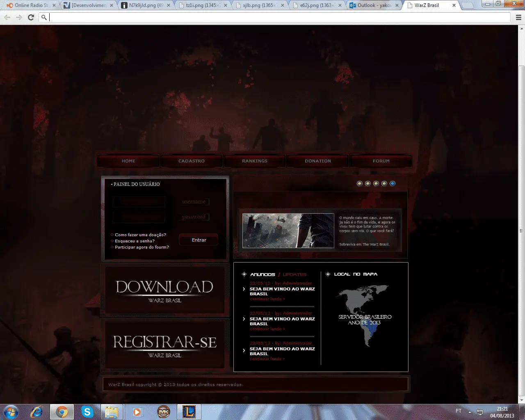
Task: Select the fifth blue slider dot
Action: [393, 183]
